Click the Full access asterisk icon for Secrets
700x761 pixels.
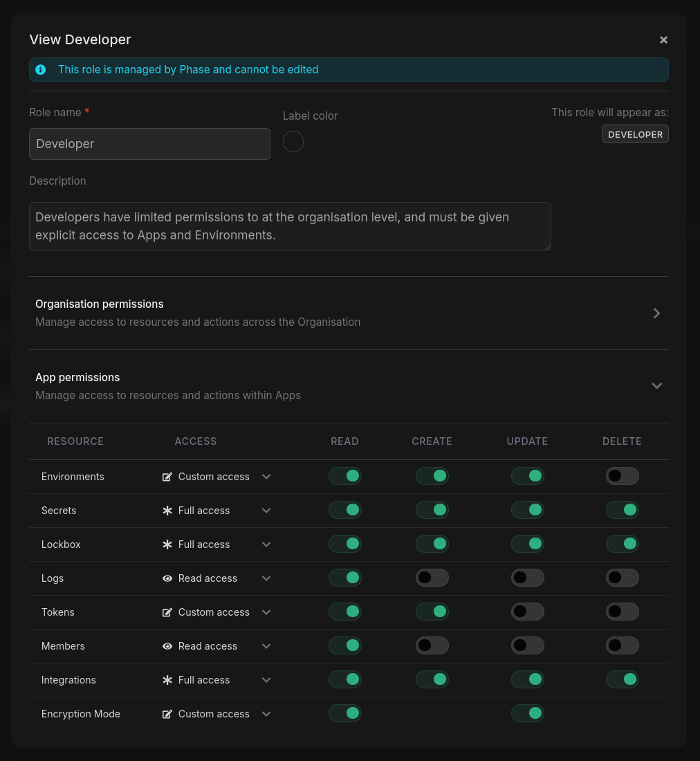[x=167, y=511]
